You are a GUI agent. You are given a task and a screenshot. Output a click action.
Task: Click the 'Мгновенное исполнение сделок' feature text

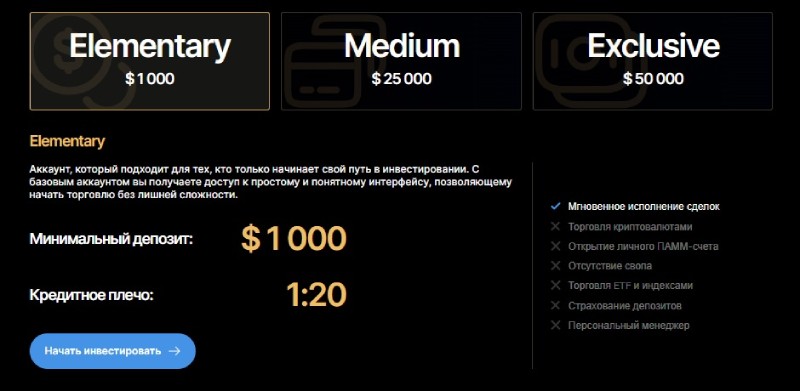pos(644,207)
